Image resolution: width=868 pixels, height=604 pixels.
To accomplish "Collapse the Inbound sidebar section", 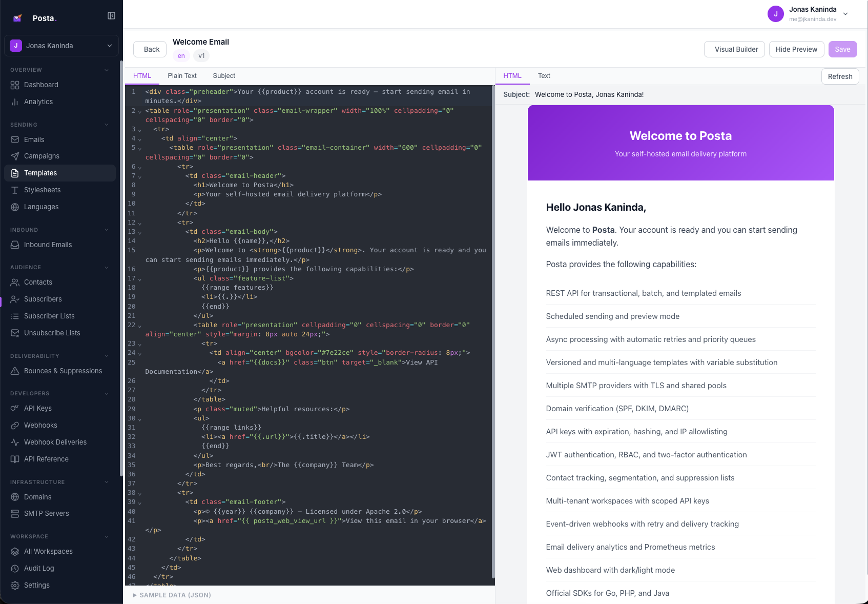I will coord(107,230).
